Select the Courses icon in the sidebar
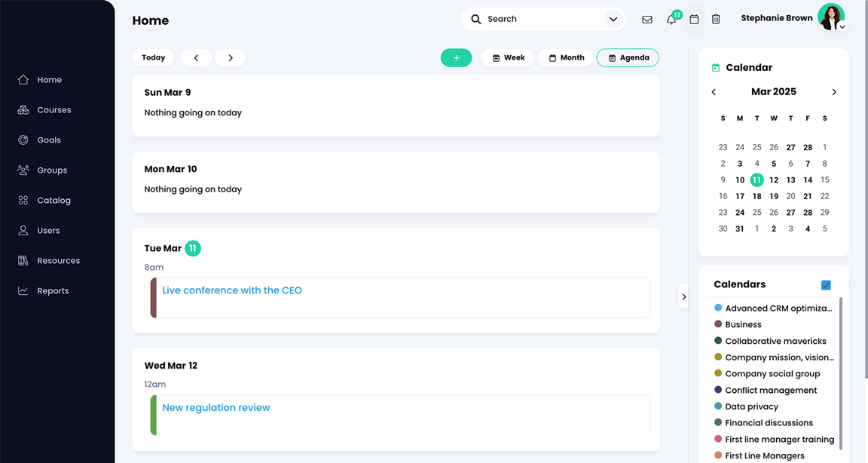The height and width of the screenshot is (463, 868). coord(23,109)
